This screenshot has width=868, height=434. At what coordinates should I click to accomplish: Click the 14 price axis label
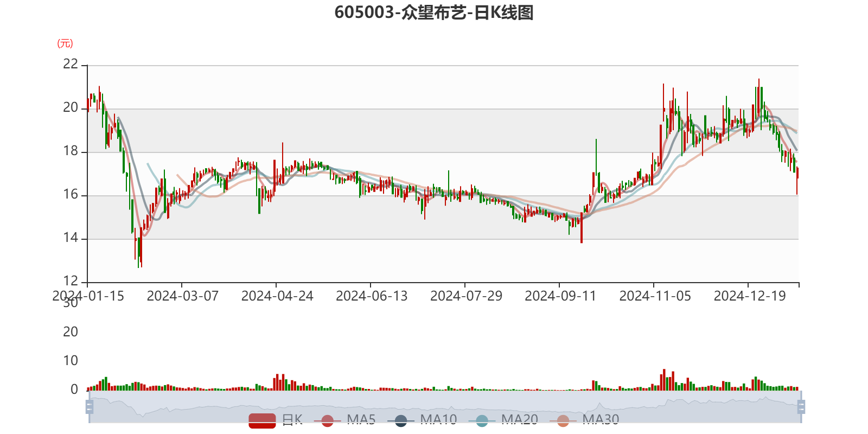pos(71,238)
